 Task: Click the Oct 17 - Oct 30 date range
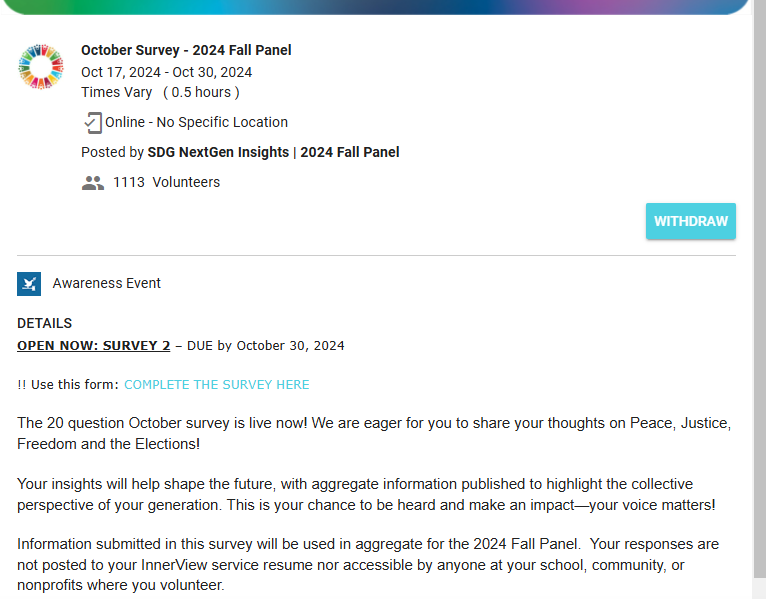click(x=166, y=72)
